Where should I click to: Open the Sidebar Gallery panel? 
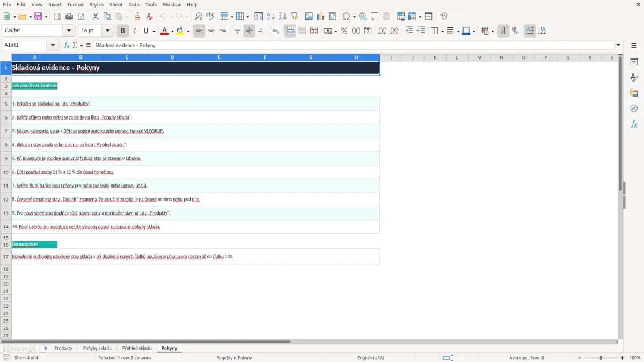(634, 93)
